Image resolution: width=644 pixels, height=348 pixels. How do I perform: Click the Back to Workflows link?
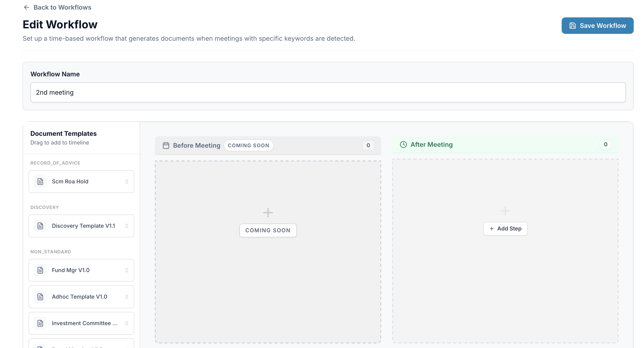click(62, 8)
